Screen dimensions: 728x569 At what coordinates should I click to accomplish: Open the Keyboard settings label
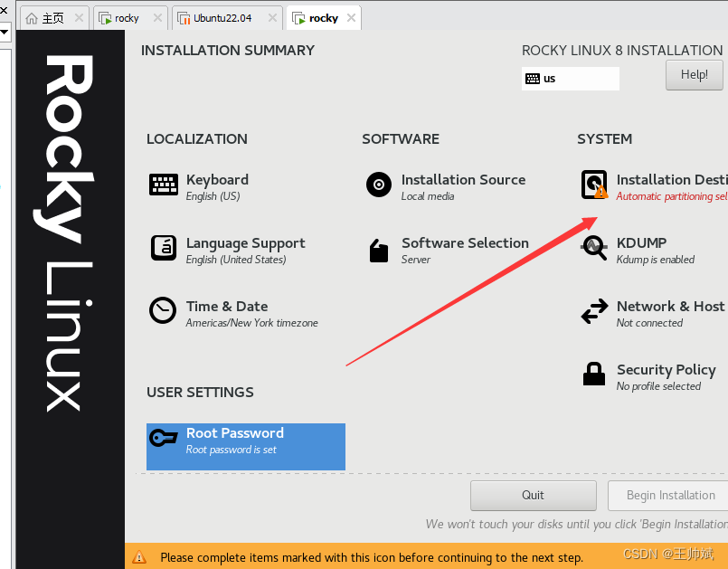pos(217,180)
